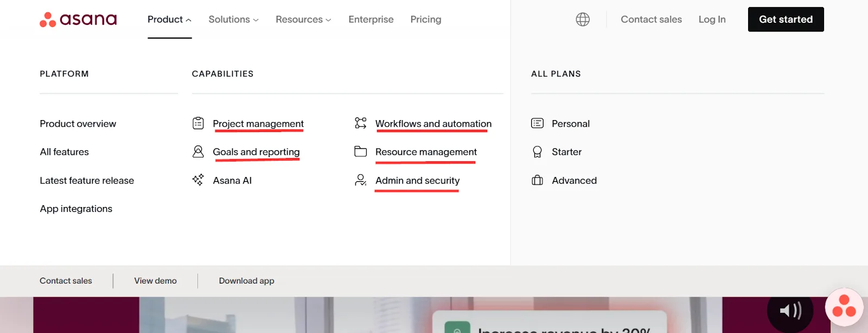Screen dimensions: 868x333
Task: Click the Advanced plan briefcase icon
Action: [537, 180]
